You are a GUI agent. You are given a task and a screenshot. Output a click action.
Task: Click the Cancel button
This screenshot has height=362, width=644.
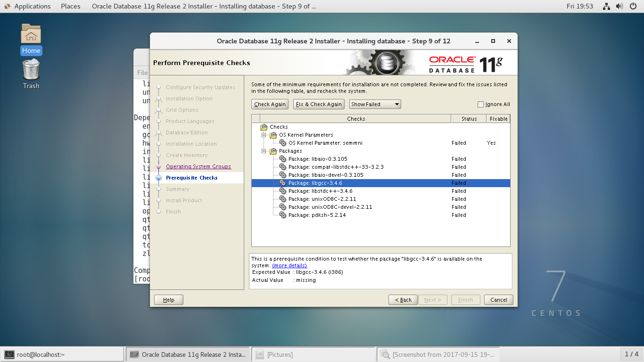[x=498, y=300]
